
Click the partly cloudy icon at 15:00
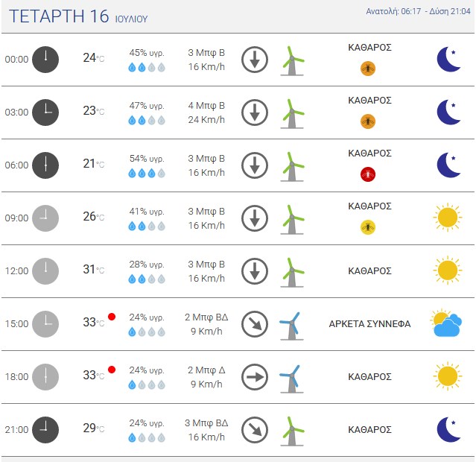[x=446, y=323]
